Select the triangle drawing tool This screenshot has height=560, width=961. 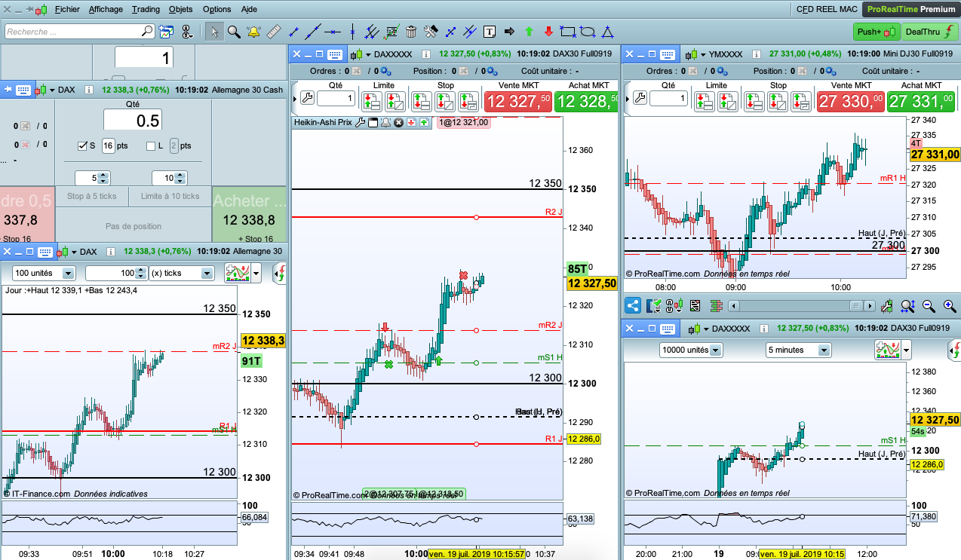pos(607,32)
